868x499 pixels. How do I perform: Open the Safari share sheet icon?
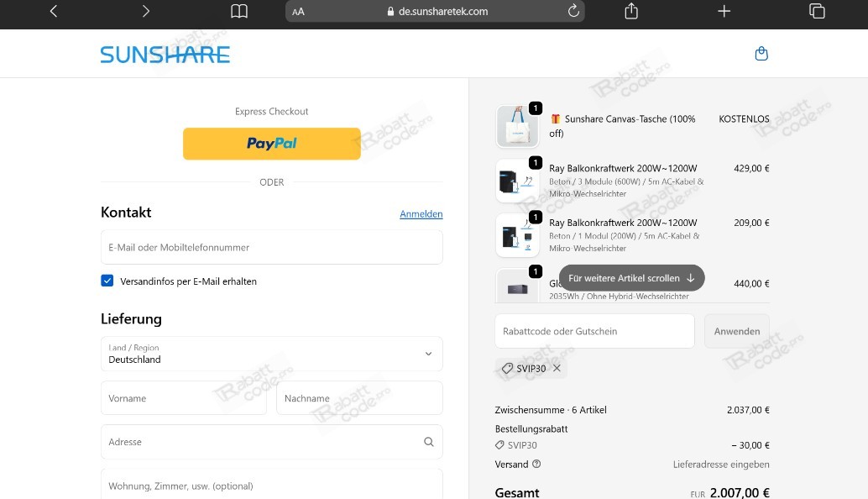(631, 11)
